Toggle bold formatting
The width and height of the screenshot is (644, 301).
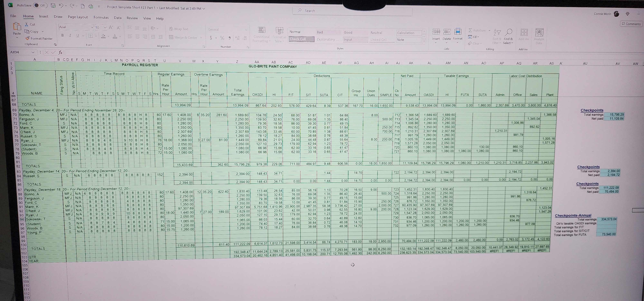coord(62,35)
